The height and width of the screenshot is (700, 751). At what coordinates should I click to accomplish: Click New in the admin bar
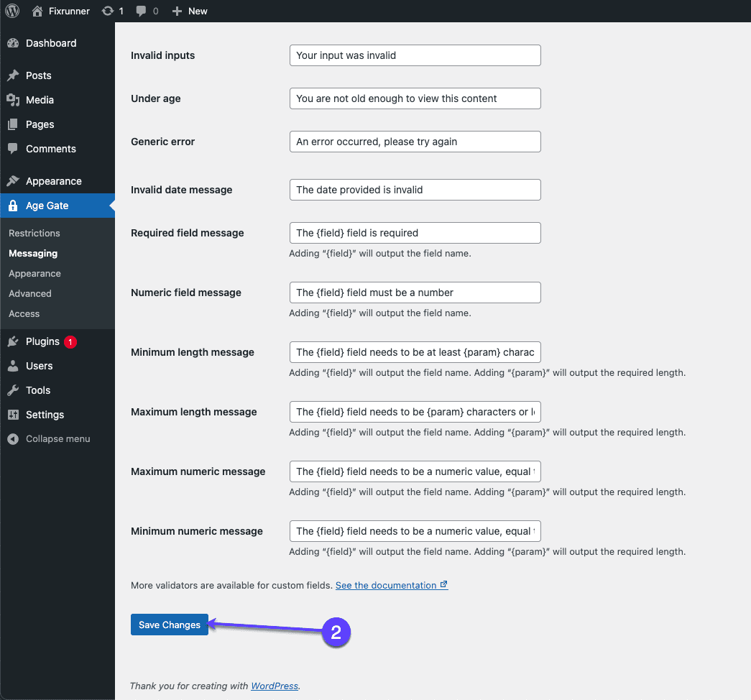[198, 11]
